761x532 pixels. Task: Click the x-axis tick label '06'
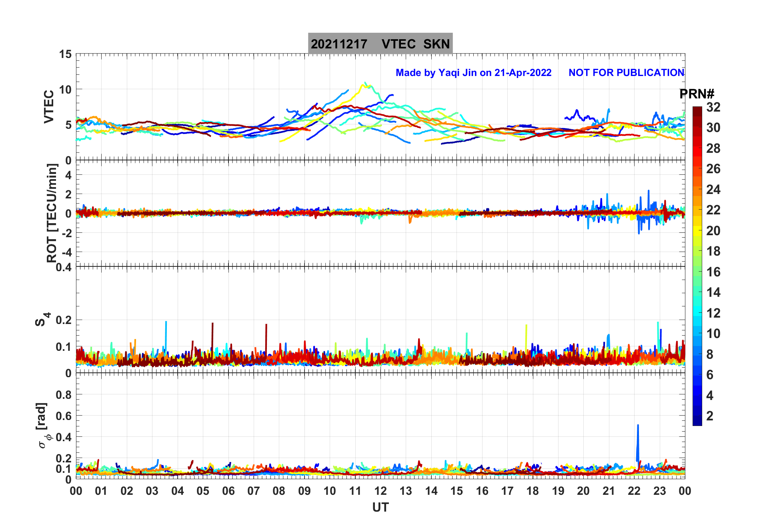[228, 491]
